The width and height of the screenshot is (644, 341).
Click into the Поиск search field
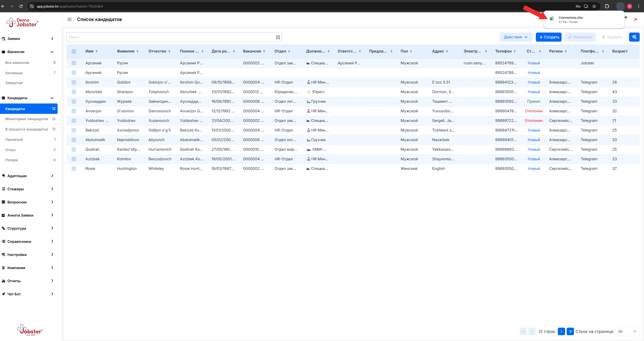point(169,37)
